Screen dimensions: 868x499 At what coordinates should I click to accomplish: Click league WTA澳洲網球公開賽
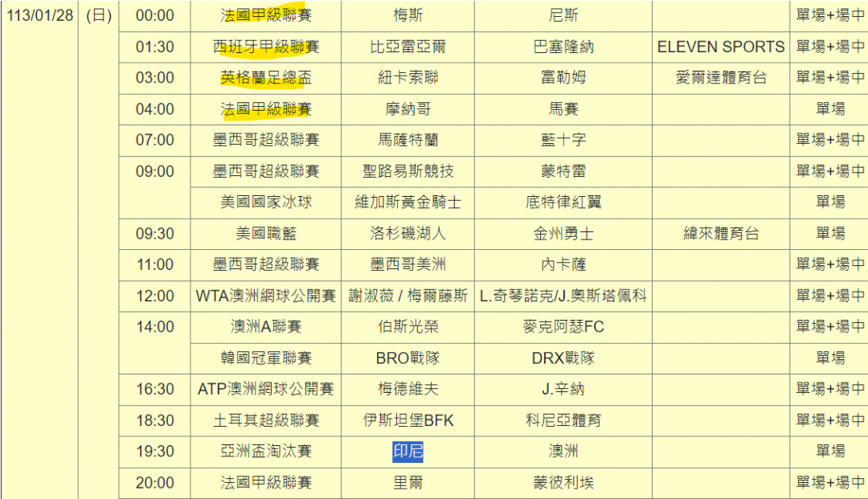pos(266,296)
